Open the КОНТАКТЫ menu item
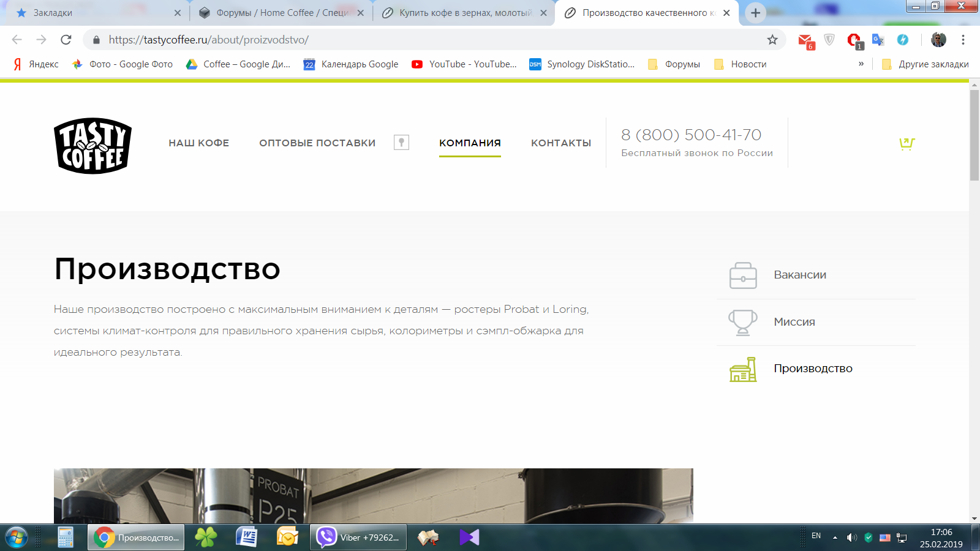Viewport: 980px width, 551px height. coord(561,143)
